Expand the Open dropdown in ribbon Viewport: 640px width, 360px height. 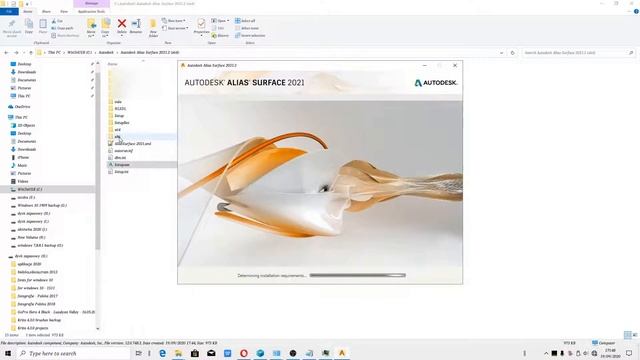click(220, 20)
